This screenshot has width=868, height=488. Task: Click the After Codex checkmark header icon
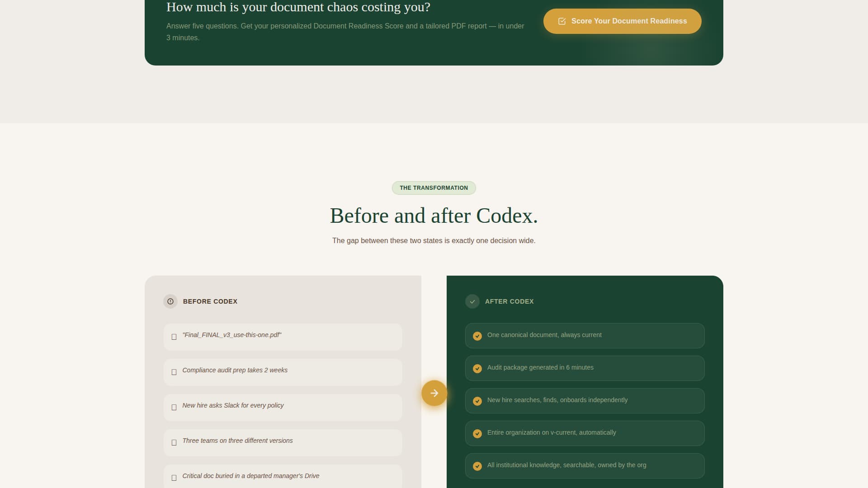[x=472, y=301]
